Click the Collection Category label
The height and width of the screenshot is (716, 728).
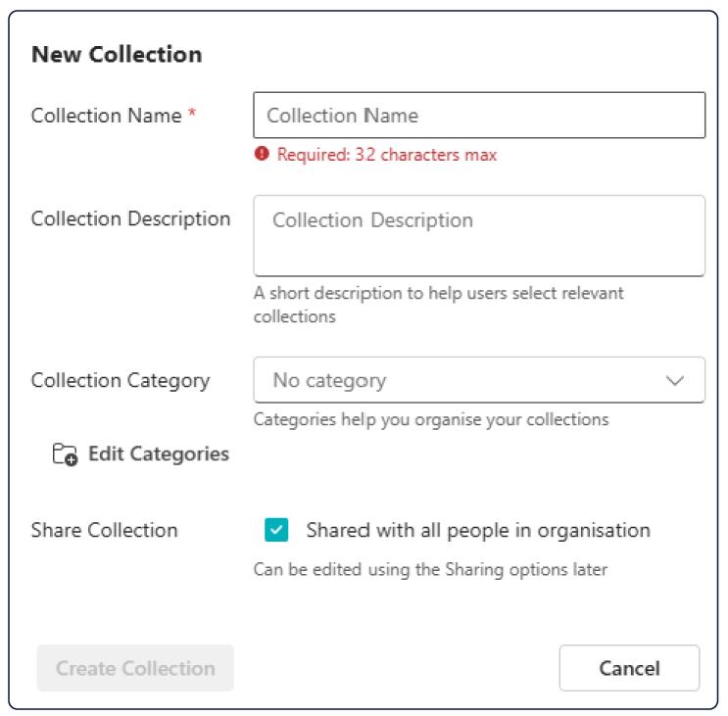[x=121, y=380]
